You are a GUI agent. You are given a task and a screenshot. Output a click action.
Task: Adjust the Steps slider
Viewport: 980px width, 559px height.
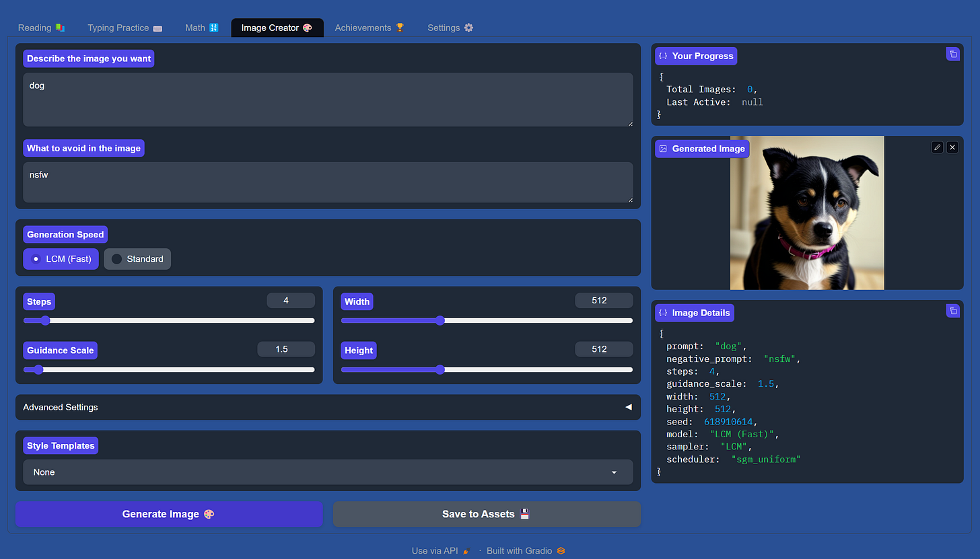pyautogui.click(x=169, y=321)
